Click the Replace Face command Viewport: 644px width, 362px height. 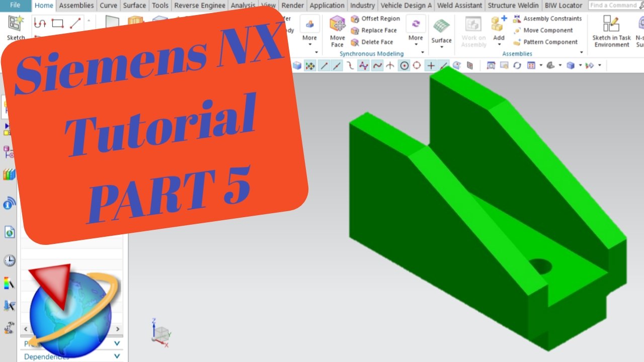[x=374, y=30]
